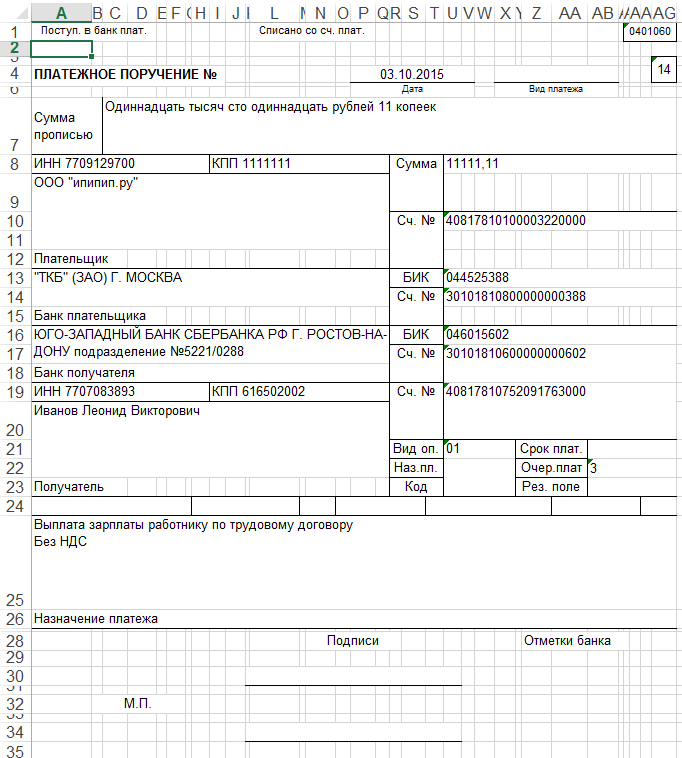Click the Сумма прописью label
Viewport: 682px width, 758px height.
[63, 126]
